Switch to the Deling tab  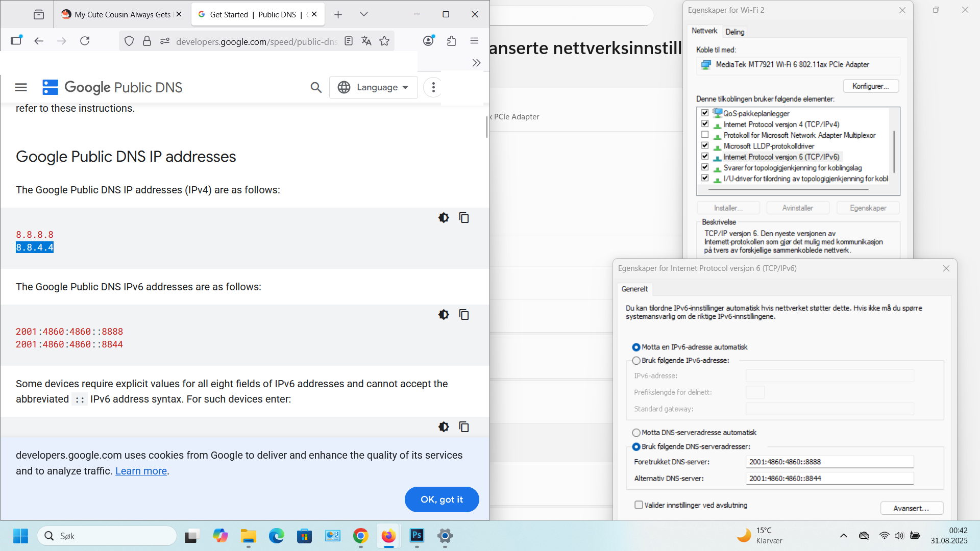(735, 32)
